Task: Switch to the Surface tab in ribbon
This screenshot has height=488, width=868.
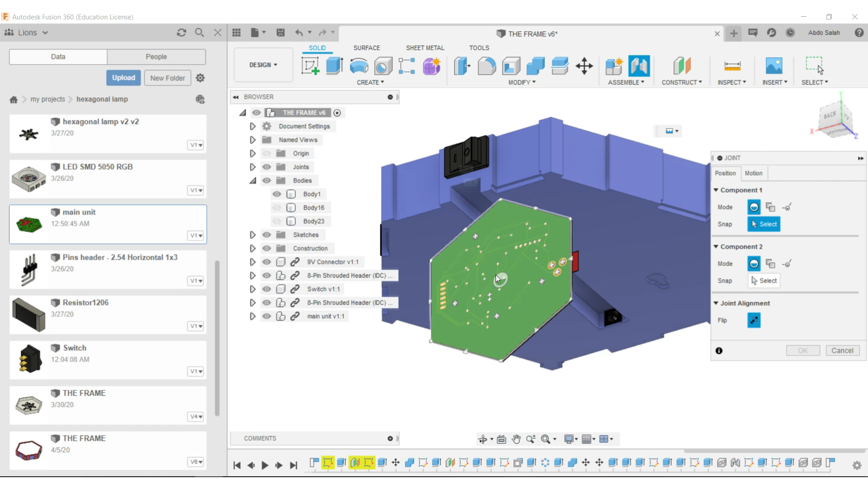Action: point(366,47)
